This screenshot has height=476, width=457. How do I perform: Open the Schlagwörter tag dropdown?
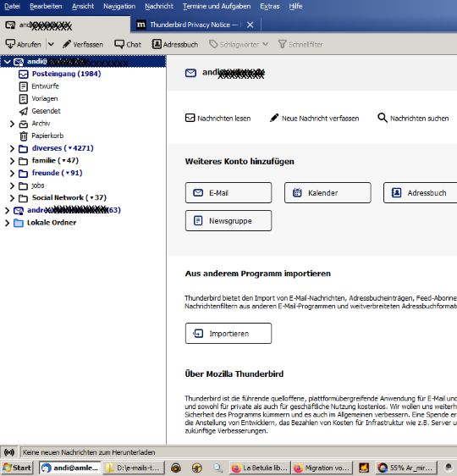pyautogui.click(x=239, y=44)
